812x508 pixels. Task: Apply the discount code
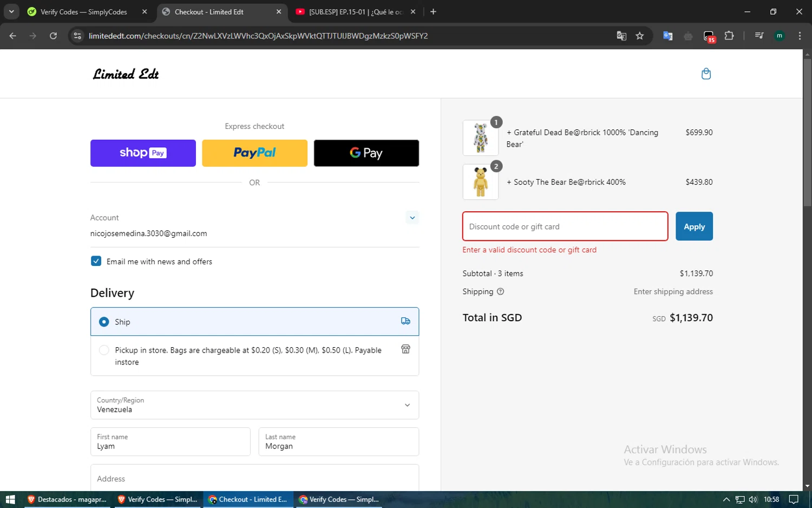point(694,226)
